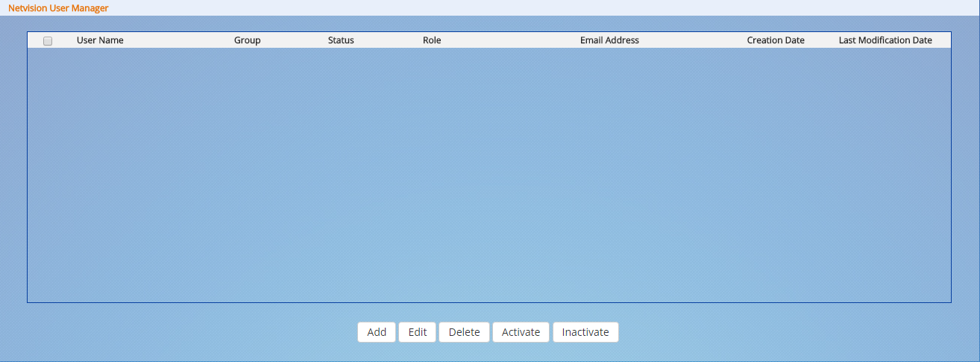Click the Group column header

[x=247, y=40]
